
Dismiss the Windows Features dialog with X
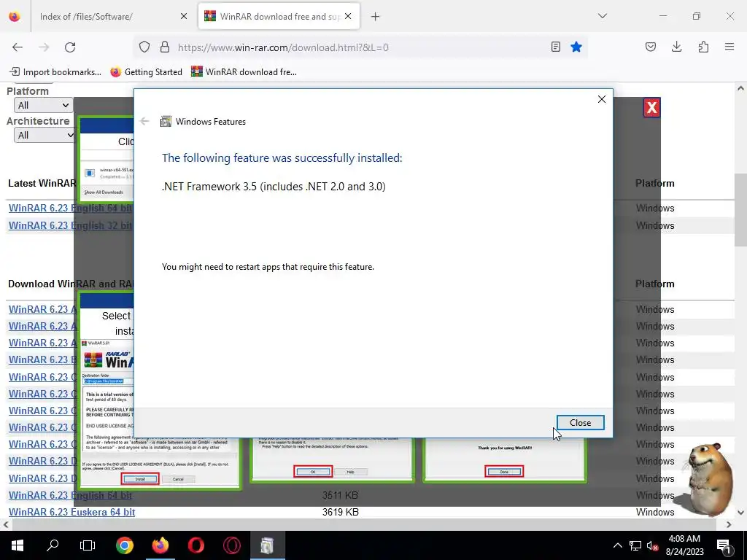(x=602, y=99)
